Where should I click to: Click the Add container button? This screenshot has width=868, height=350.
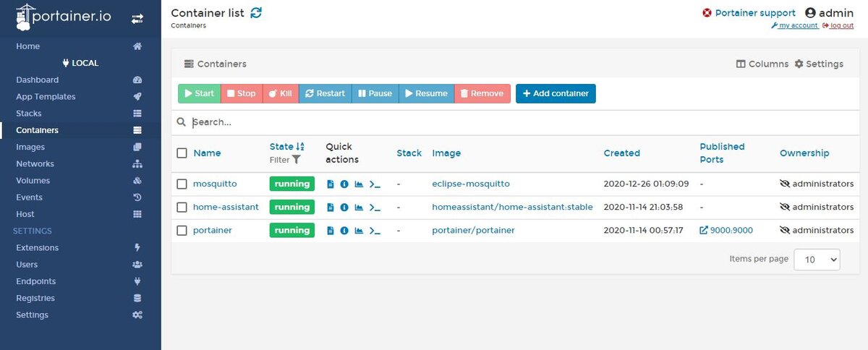(556, 94)
